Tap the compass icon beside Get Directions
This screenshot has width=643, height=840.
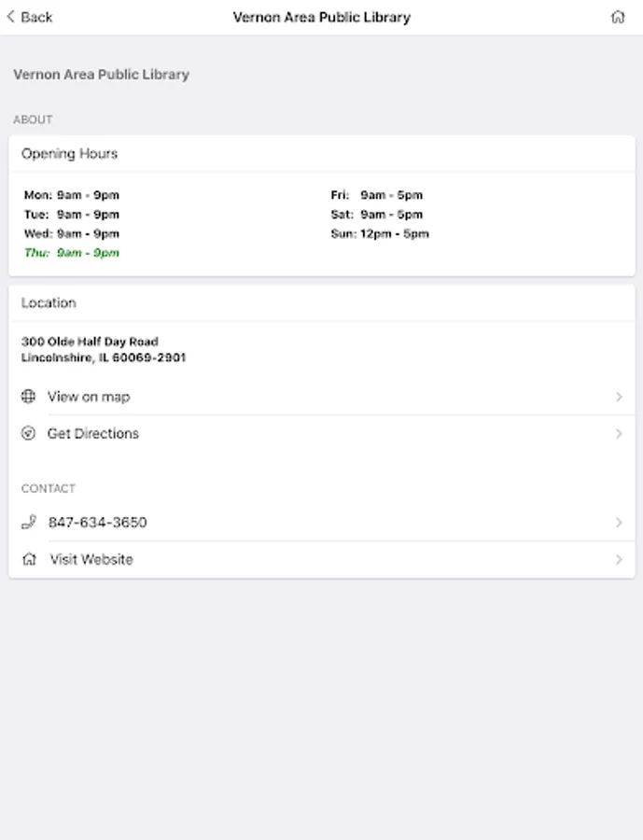[x=29, y=433]
